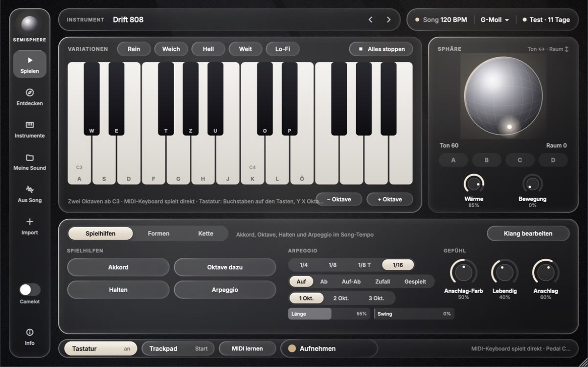The image size is (588, 367).
Task: Toggle the Halten hold helper
Action: point(118,290)
